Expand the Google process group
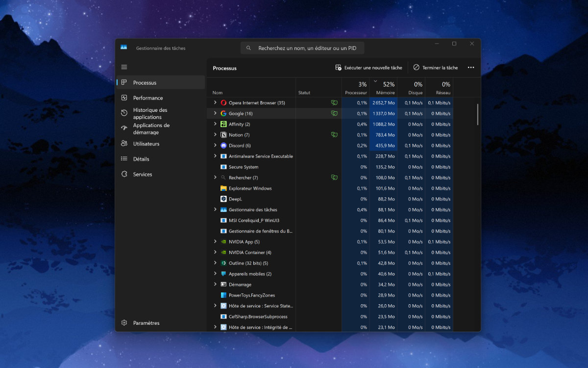Screen dimensions: 588x368 click(x=215, y=113)
